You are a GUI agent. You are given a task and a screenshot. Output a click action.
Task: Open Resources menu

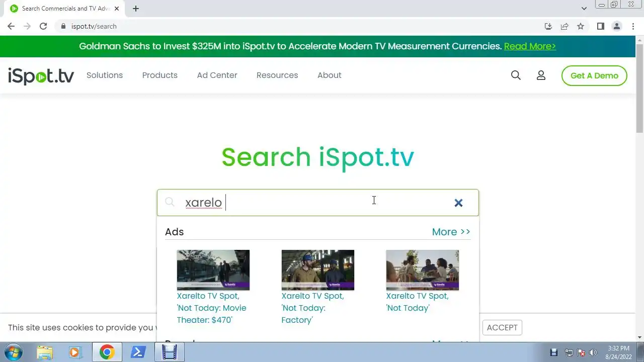tap(277, 75)
